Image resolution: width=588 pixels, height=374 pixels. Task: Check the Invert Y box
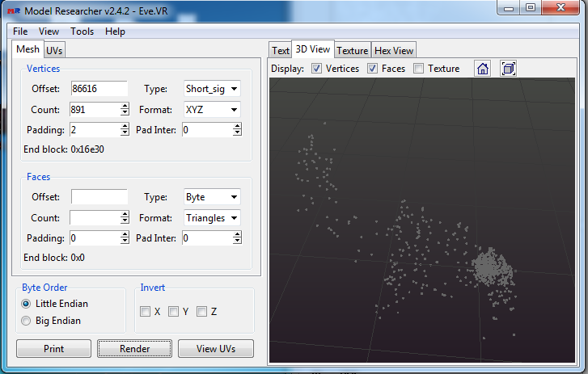coord(173,311)
